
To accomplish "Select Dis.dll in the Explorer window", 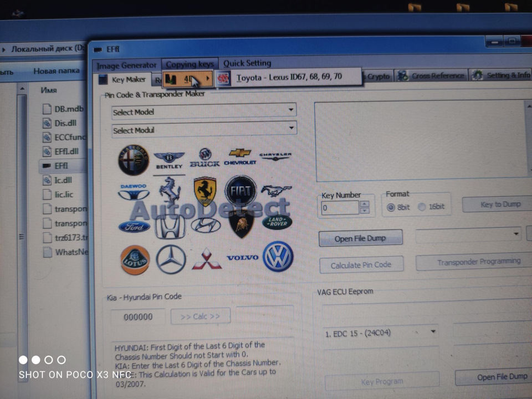I will [60, 123].
